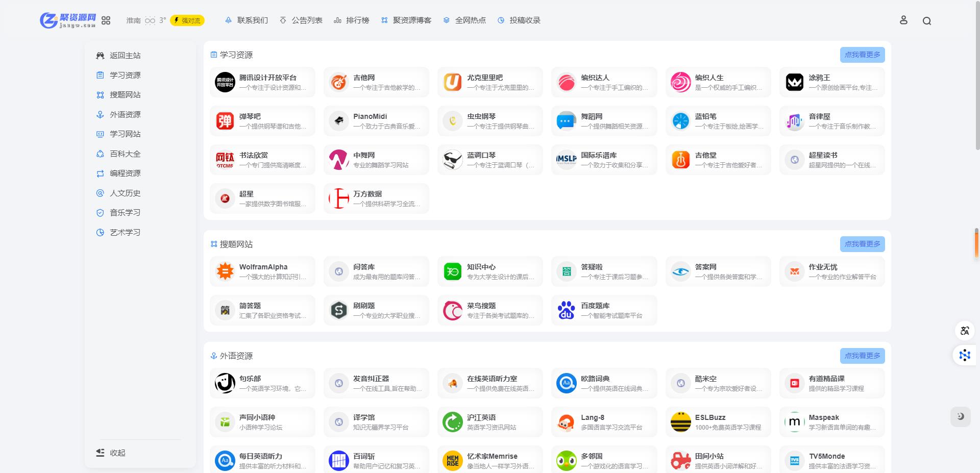The image size is (980, 473).
Task: Click the translate language floating icon
Action: (x=965, y=331)
